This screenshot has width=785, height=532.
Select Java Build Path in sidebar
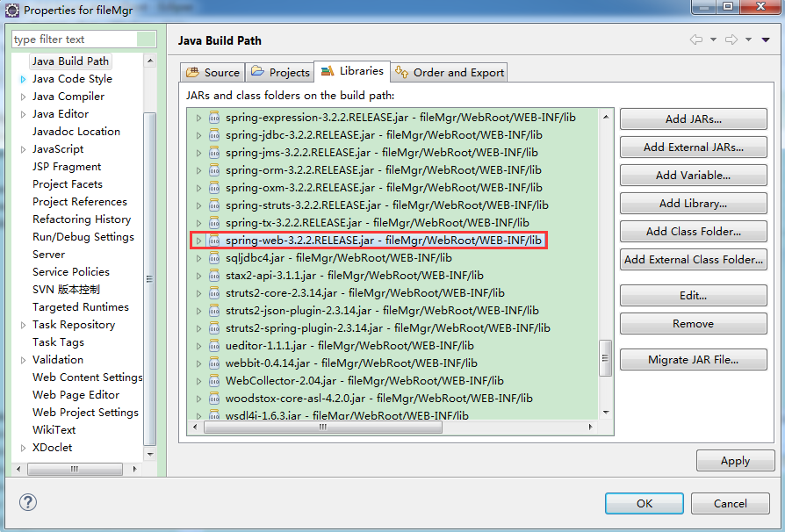tap(70, 61)
